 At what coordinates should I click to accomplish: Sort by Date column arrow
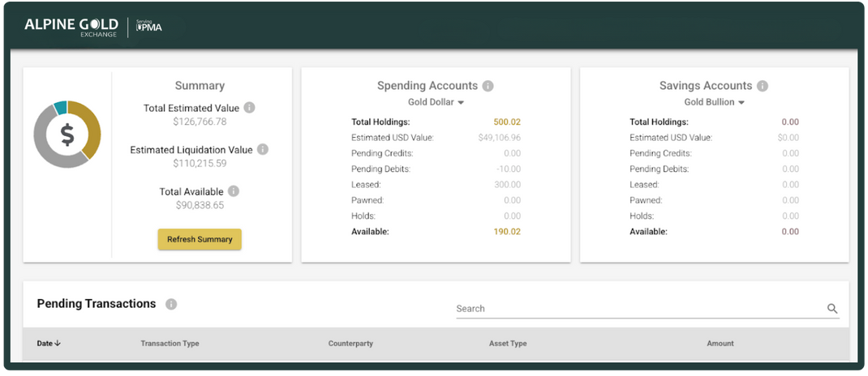(x=58, y=344)
